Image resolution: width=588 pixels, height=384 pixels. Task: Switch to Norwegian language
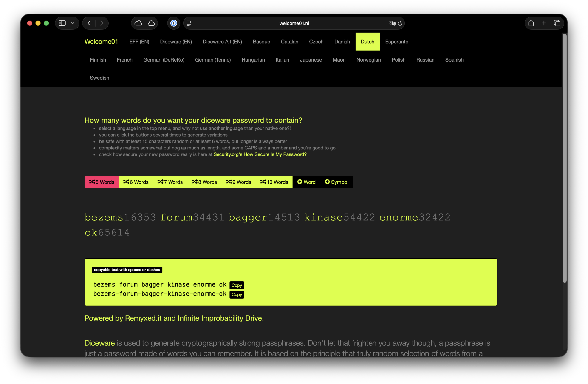[369, 60]
